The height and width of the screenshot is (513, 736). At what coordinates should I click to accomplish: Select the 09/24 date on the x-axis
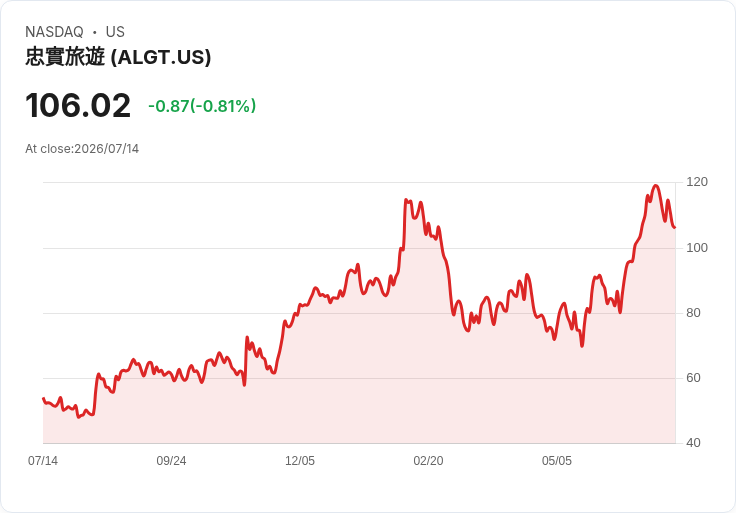coord(171,461)
